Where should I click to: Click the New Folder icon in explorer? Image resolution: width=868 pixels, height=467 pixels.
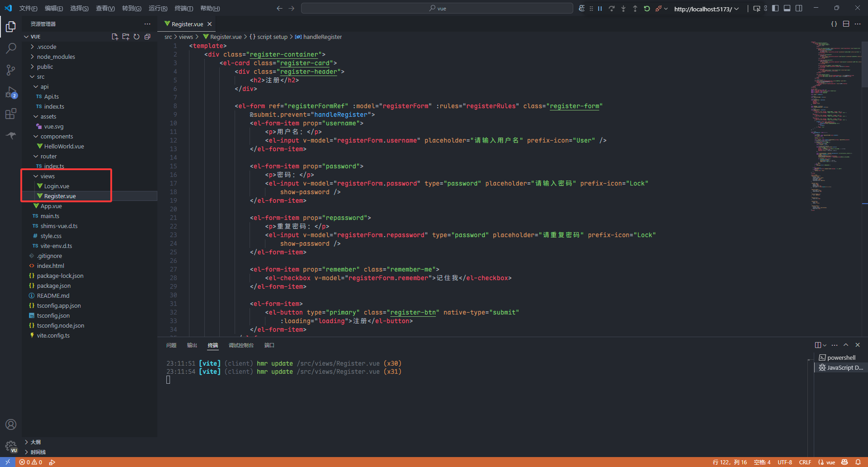pyautogui.click(x=126, y=37)
